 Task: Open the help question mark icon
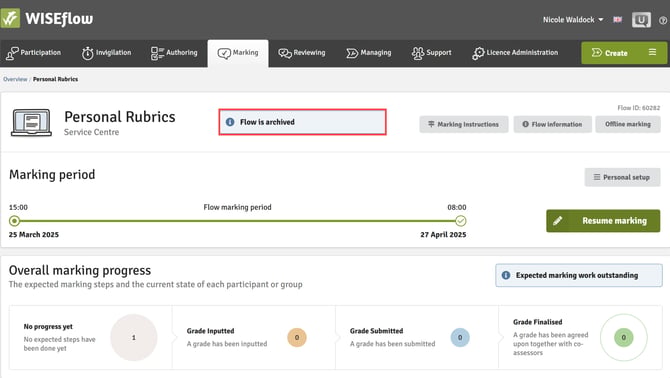tap(663, 20)
